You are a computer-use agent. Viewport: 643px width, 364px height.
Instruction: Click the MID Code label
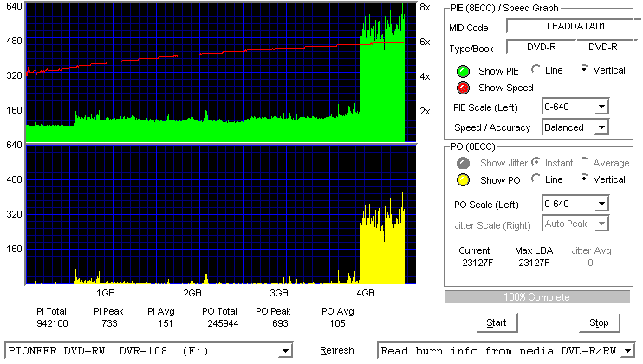click(x=468, y=28)
